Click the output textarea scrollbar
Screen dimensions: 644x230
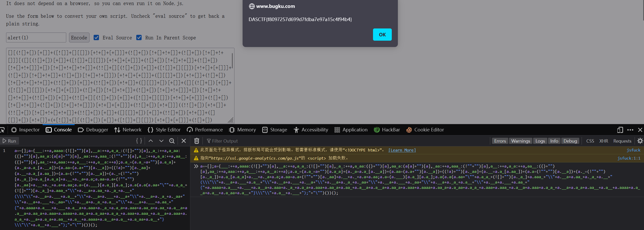coord(232,60)
